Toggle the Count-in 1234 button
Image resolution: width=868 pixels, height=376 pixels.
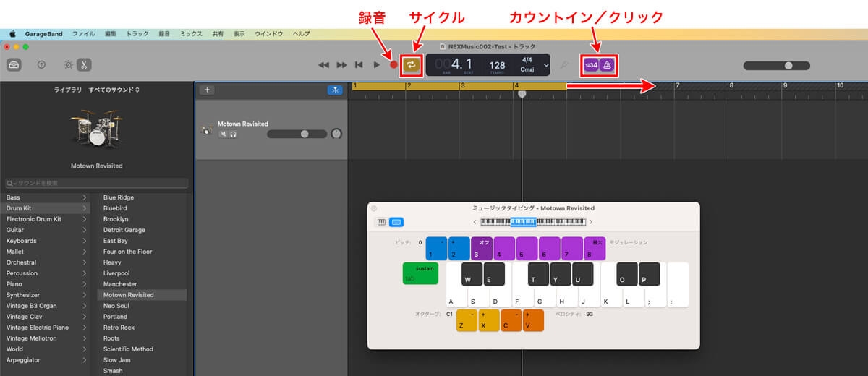pos(591,65)
